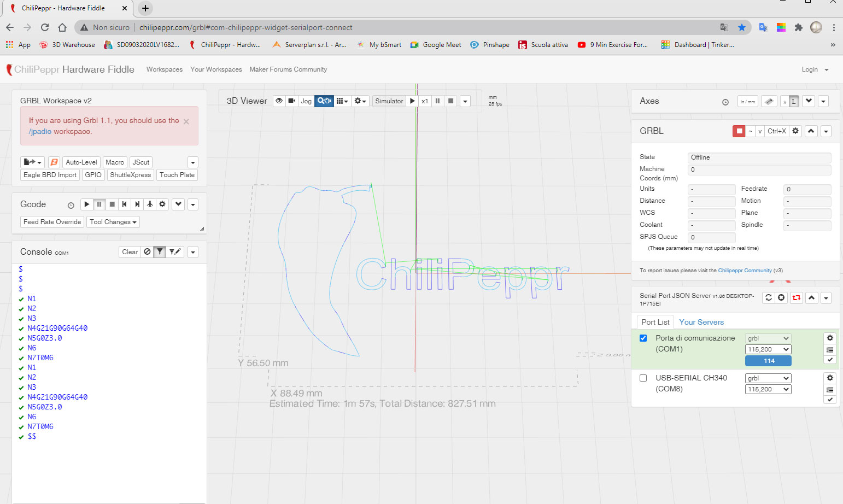The image size is (843, 504).
Task: Open the Chilipeppr Community link
Action: tap(745, 271)
